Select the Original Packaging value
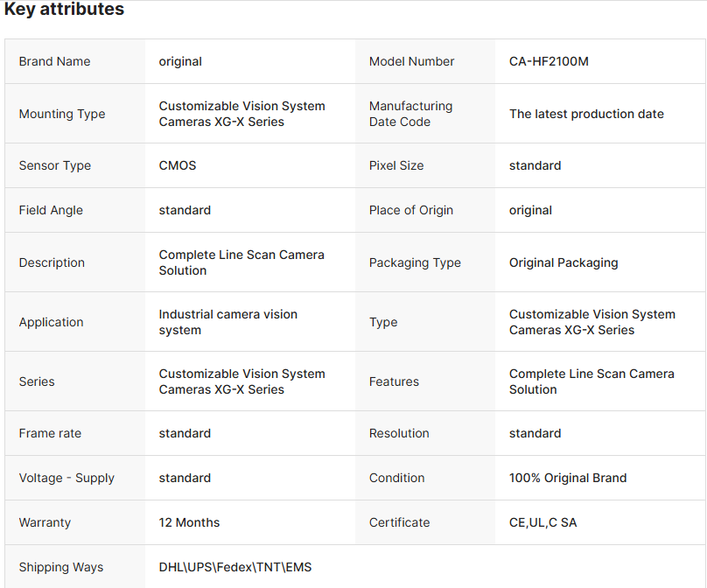The height and width of the screenshot is (588, 707). point(563,262)
